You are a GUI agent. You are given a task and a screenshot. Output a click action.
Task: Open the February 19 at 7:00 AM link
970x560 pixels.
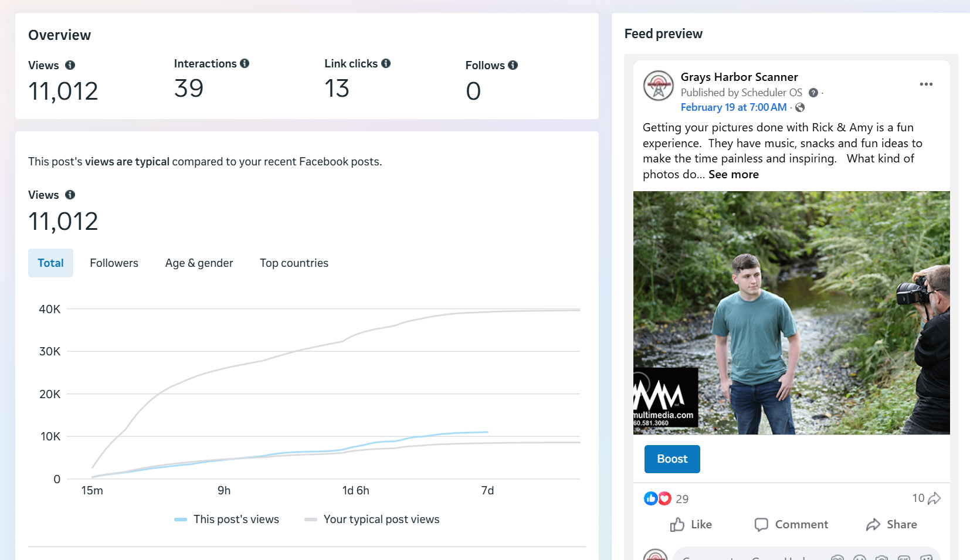click(x=733, y=107)
